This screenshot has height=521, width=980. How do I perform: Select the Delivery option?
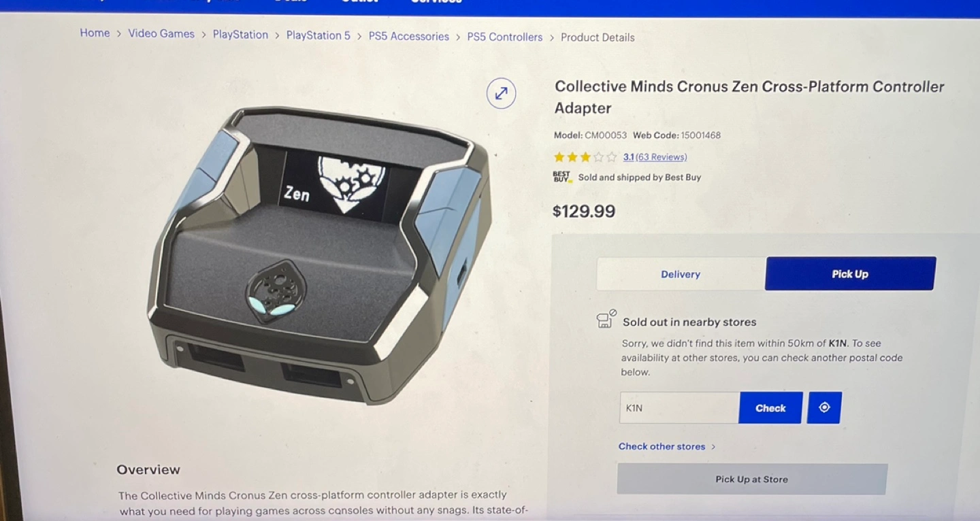[681, 274]
